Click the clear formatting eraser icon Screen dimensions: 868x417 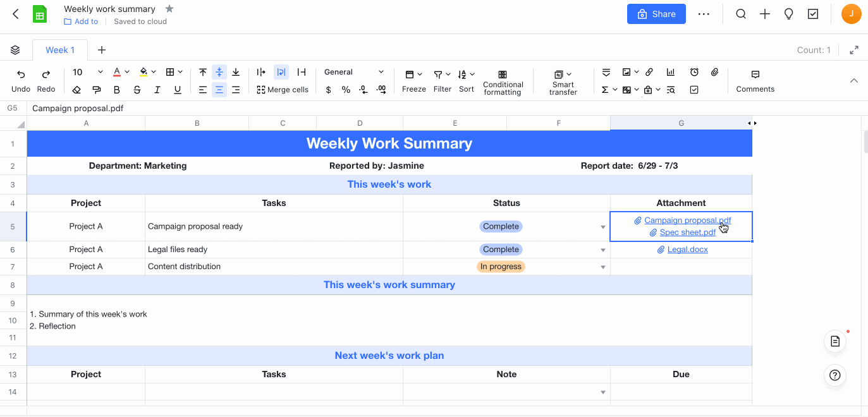(x=76, y=90)
